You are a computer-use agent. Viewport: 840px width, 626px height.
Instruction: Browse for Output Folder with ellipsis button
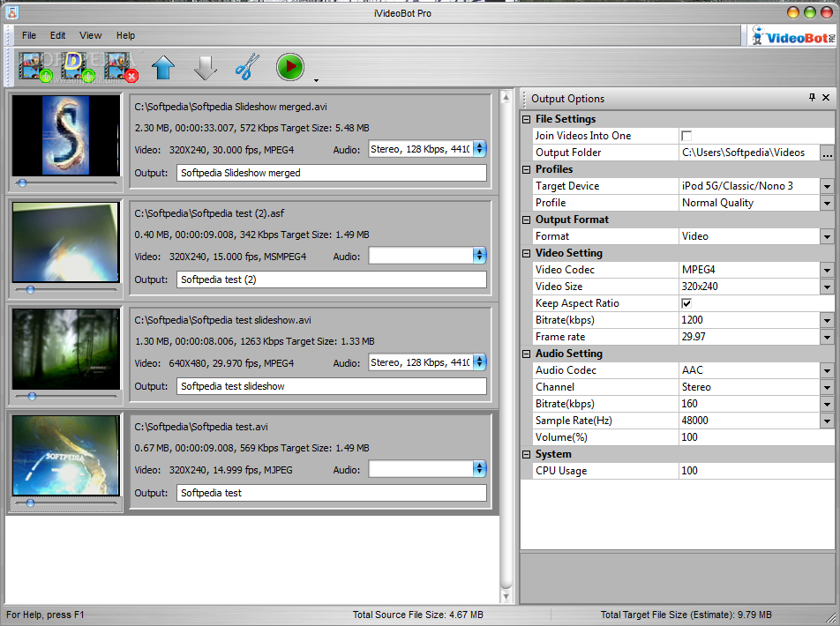click(x=827, y=153)
